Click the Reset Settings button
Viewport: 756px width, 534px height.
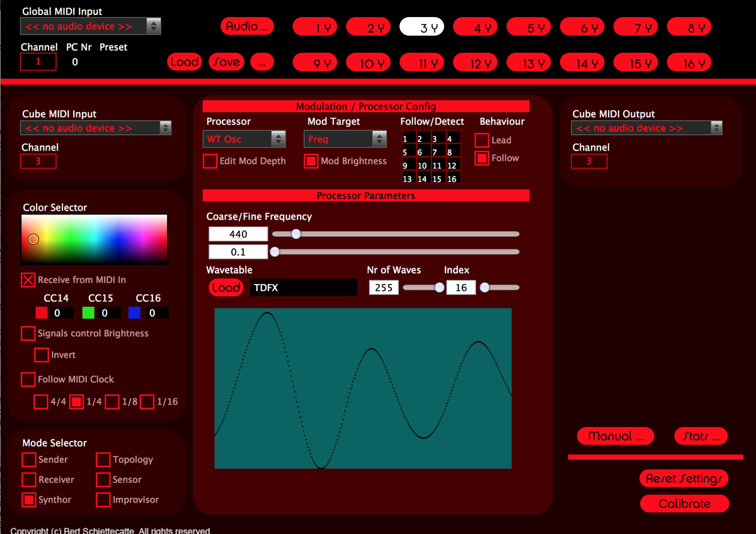pyautogui.click(x=684, y=479)
